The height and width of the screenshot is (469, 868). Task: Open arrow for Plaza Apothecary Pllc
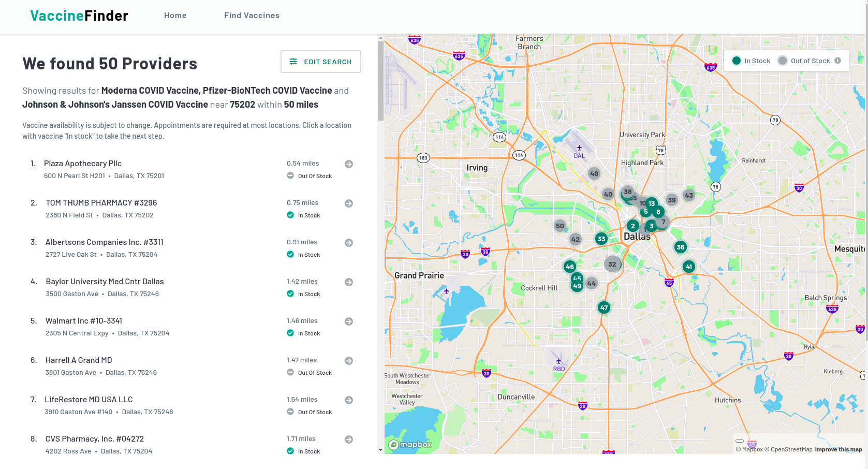point(349,164)
